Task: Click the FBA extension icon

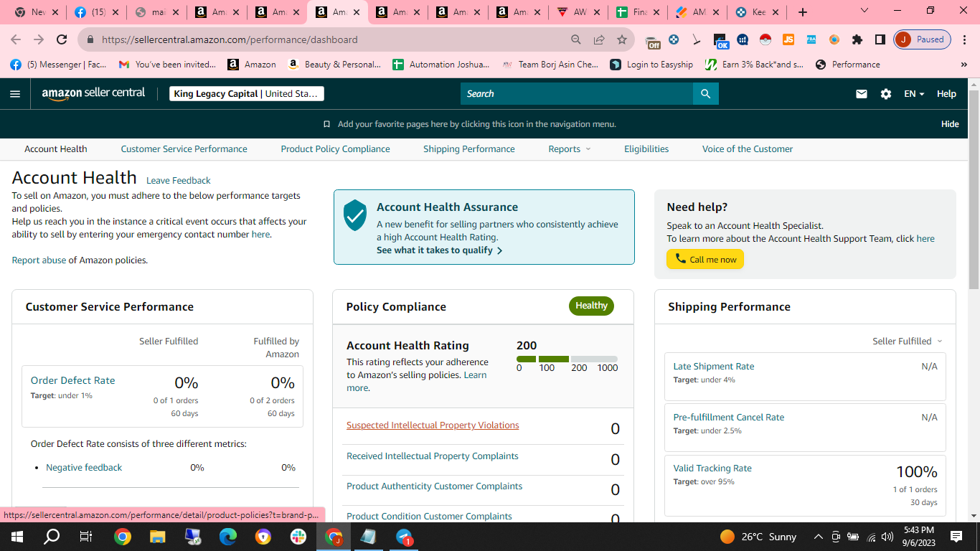Action: click(811, 39)
